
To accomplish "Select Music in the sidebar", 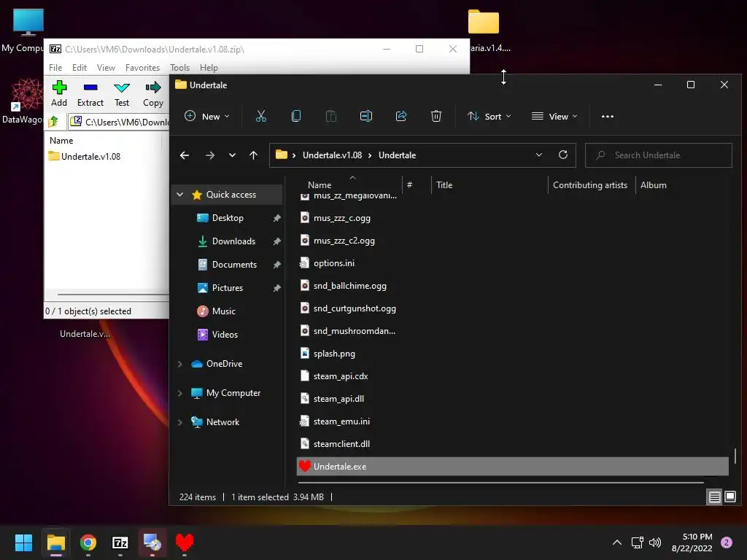I will [223, 311].
